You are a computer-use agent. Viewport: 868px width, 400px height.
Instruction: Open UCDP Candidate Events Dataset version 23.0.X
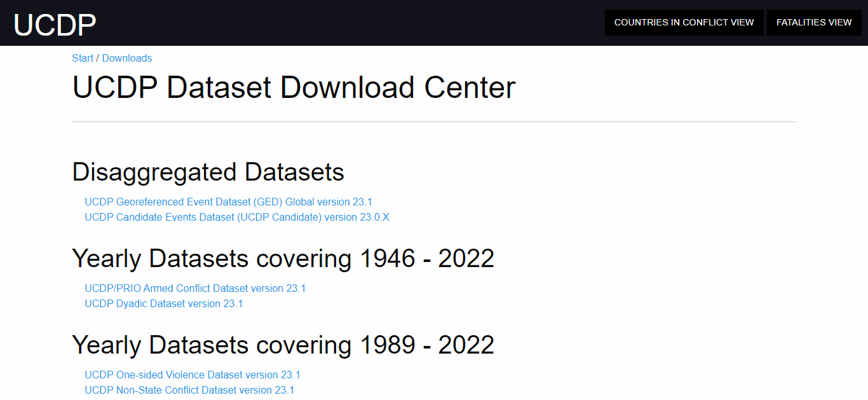[x=236, y=217]
